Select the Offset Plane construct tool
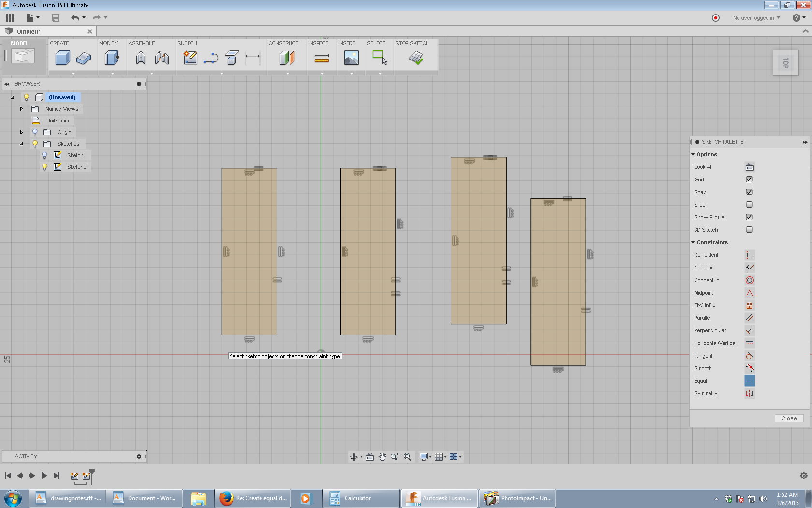 [x=287, y=58]
